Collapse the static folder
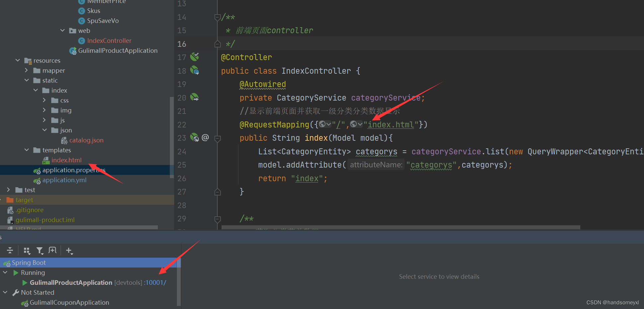This screenshot has width=644, height=309. pos(27,80)
